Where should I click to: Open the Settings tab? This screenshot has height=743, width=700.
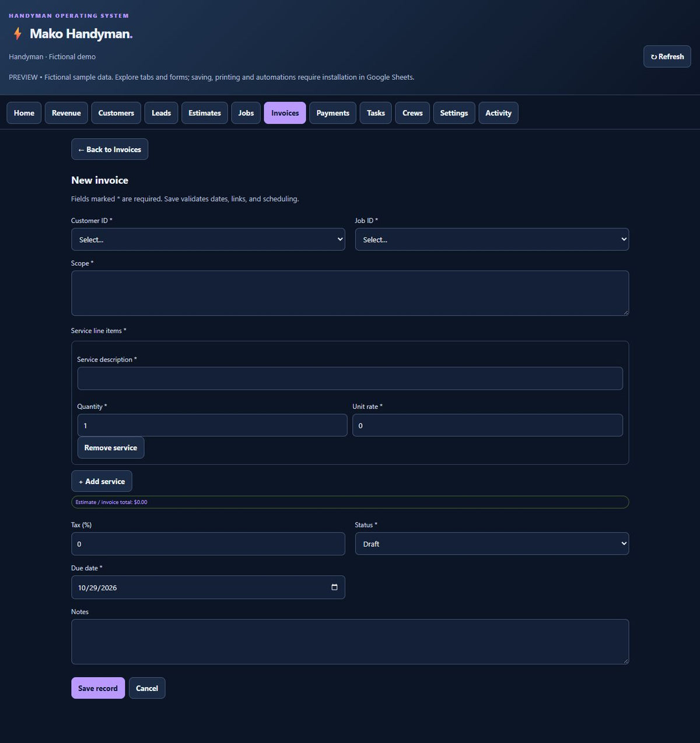[454, 113]
